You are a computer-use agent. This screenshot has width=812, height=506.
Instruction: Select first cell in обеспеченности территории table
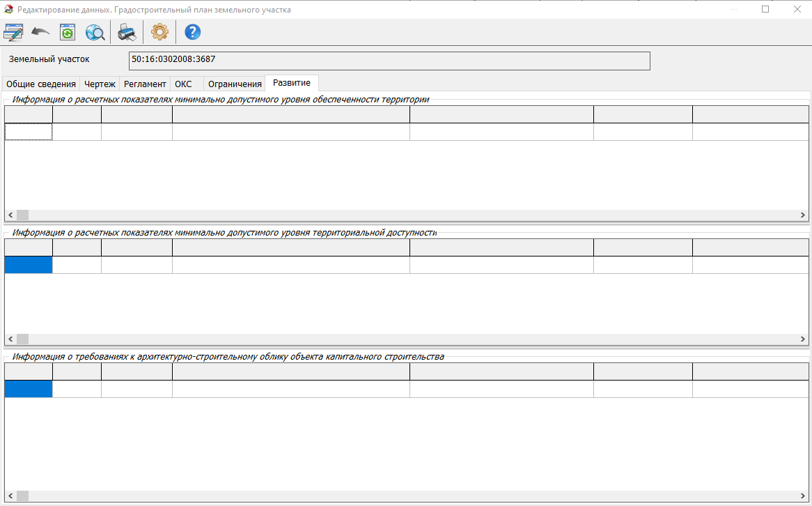click(29, 132)
